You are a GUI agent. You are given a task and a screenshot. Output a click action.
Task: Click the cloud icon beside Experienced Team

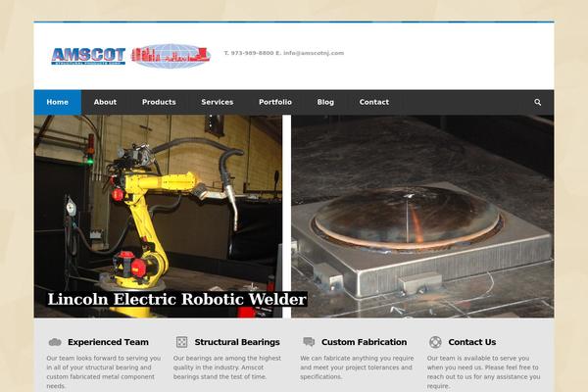pos(55,342)
